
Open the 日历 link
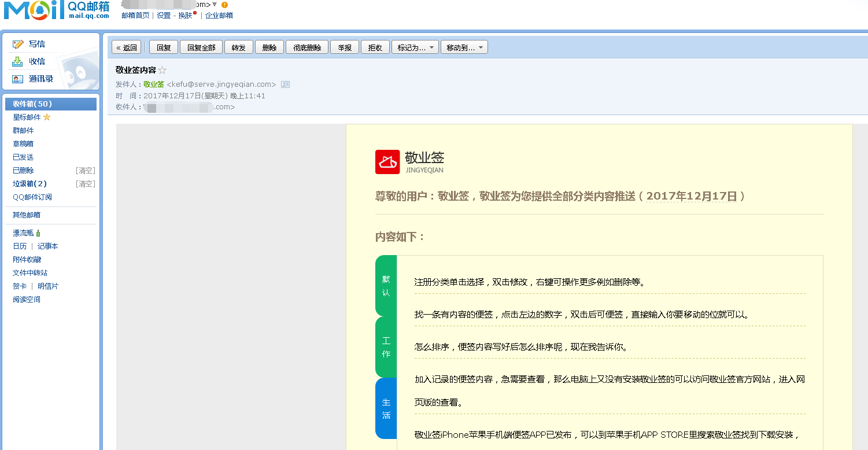pos(20,246)
